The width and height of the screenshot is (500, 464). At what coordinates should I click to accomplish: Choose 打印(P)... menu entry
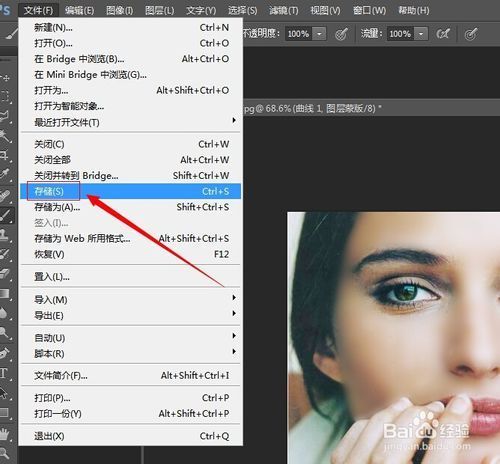[x=131, y=398]
